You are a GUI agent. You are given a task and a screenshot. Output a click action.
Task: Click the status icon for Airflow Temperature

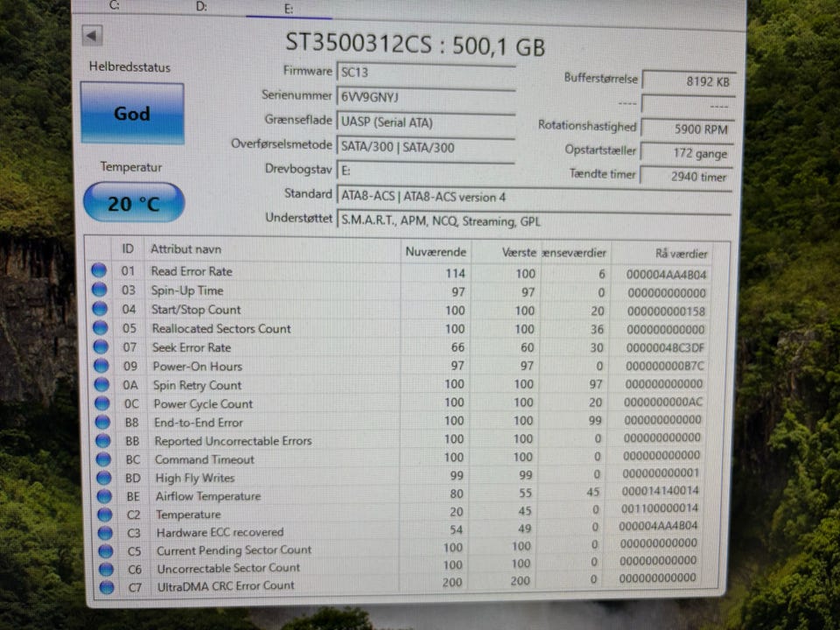tap(104, 496)
